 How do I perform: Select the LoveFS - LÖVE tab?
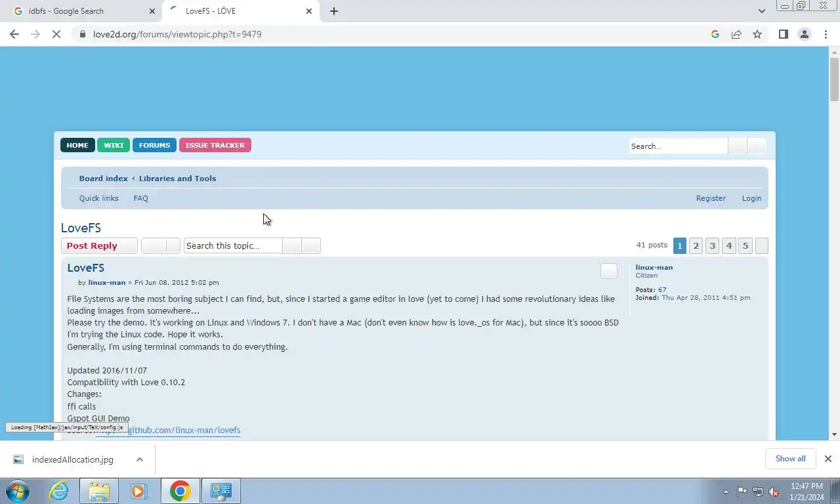(x=241, y=11)
